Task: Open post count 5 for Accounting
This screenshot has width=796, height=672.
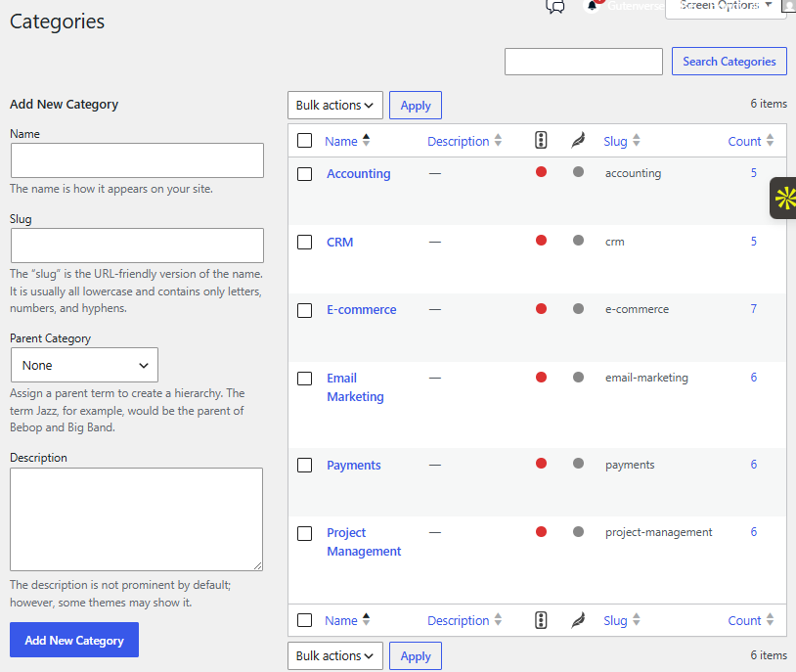Action: 753,173
